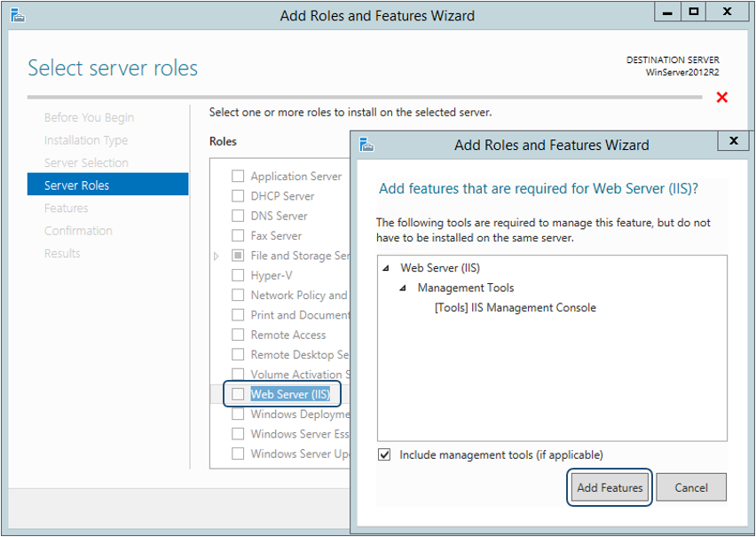The width and height of the screenshot is (756, 537).
Task: Open the Server Selection step
Action: (x=86, y=163)
